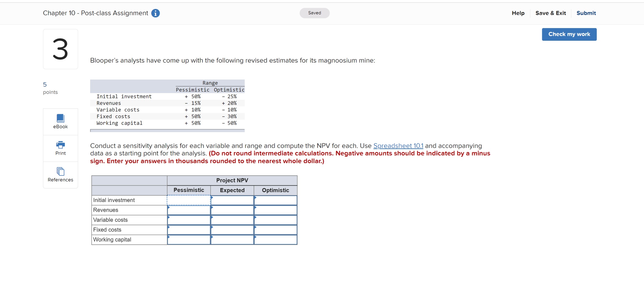The width and height of the screenshot is (644, 282).
Task: Open the Help menu
Action: (518, 13)
